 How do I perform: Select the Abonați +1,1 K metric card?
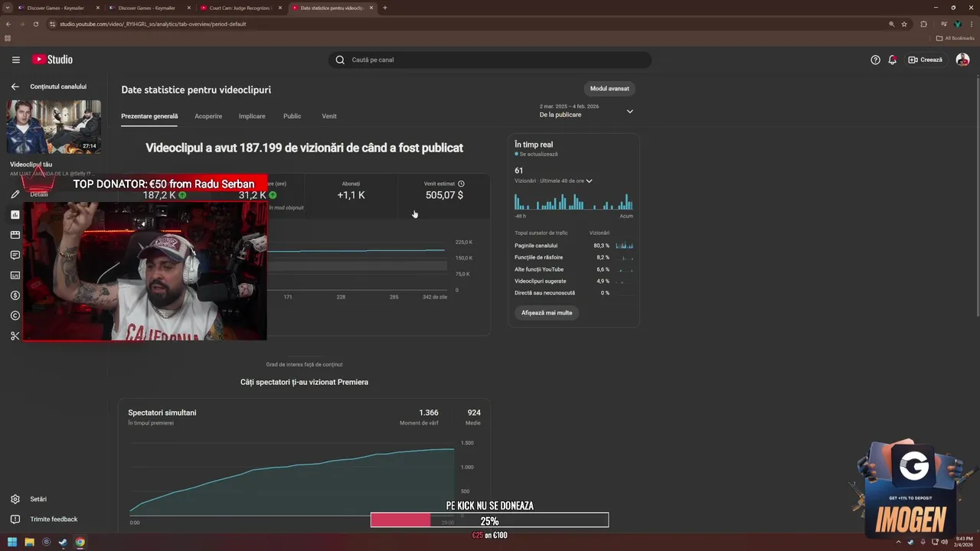coord(351,195)
